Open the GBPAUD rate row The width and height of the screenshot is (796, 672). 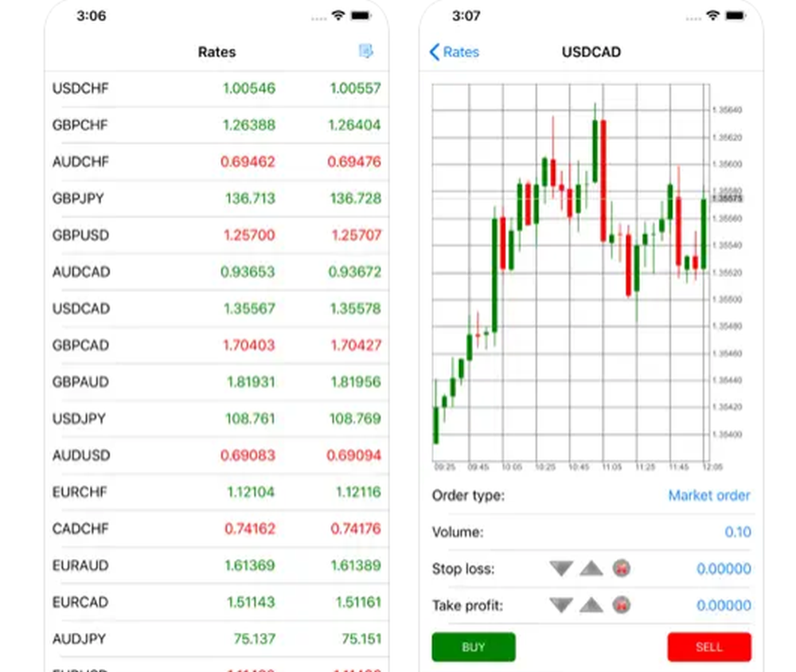click(x=217, y=381)
